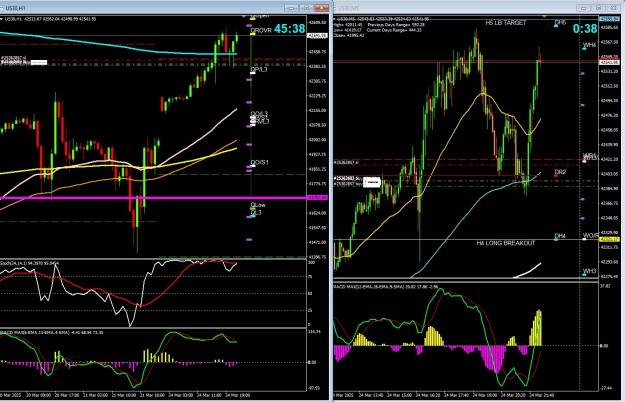
Task: Select the DR5 level marker
Action: [560, 23]
